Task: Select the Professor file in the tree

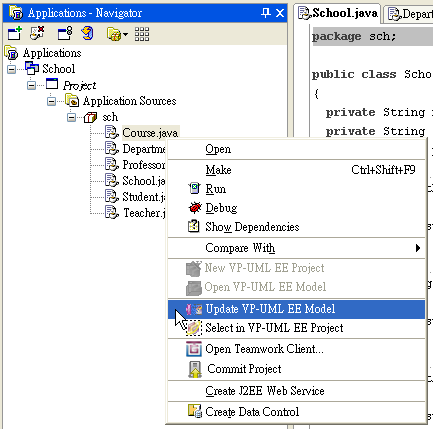Action: (144, 165)
